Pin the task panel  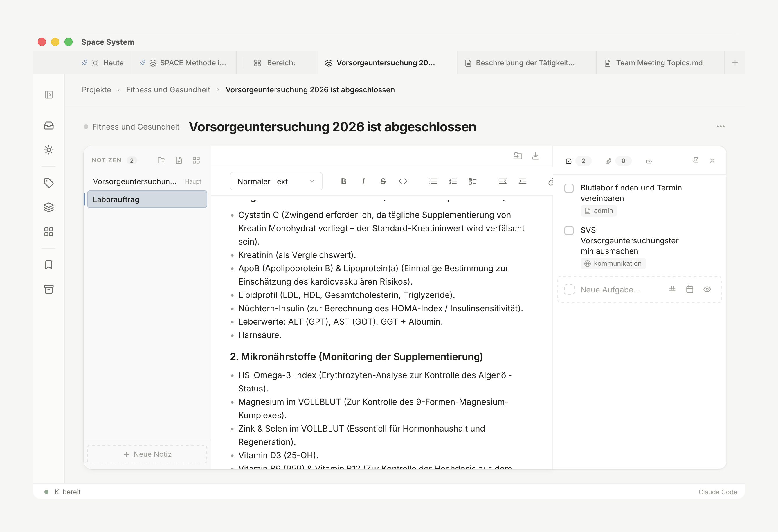point(696,161)
